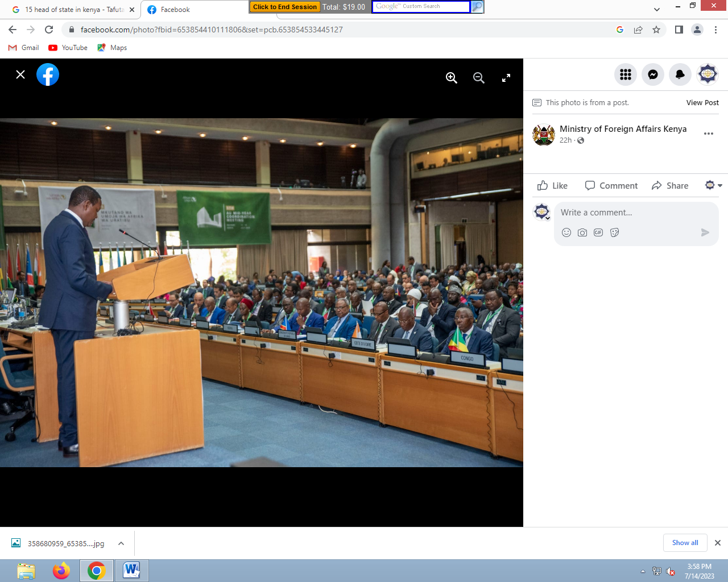Viewport: 728px width, 582px height.
Task: Like the Ministry of Foreign Affairs photo
Action: (x=552, y=186)
